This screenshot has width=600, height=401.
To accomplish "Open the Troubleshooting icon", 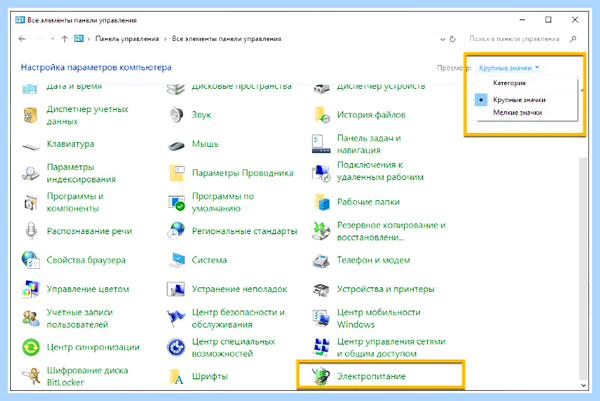I will coord(176,289).
